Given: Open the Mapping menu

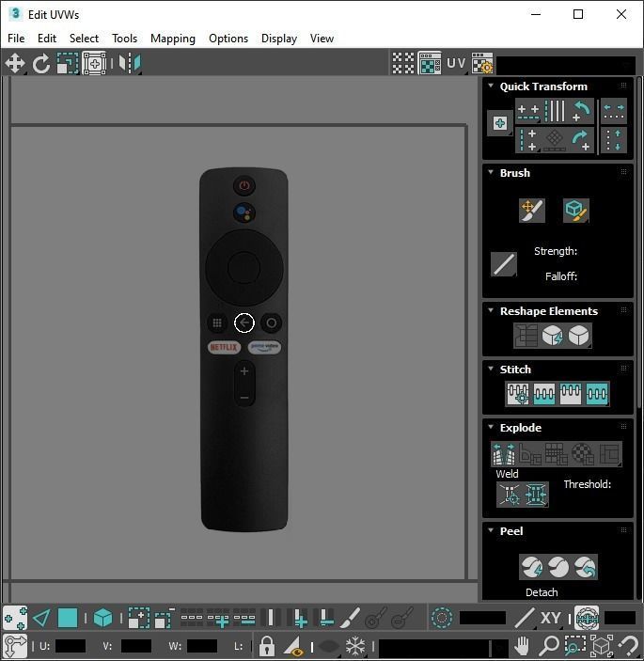Looking at the screenshot, I should [173, 39].
